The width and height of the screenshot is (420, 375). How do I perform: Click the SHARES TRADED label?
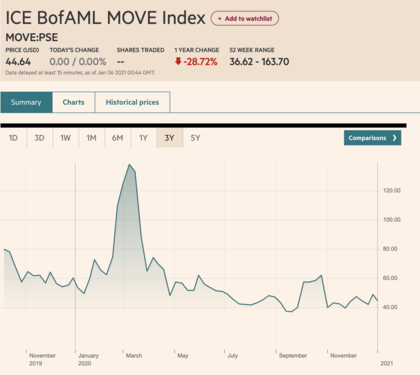point(140,50)
